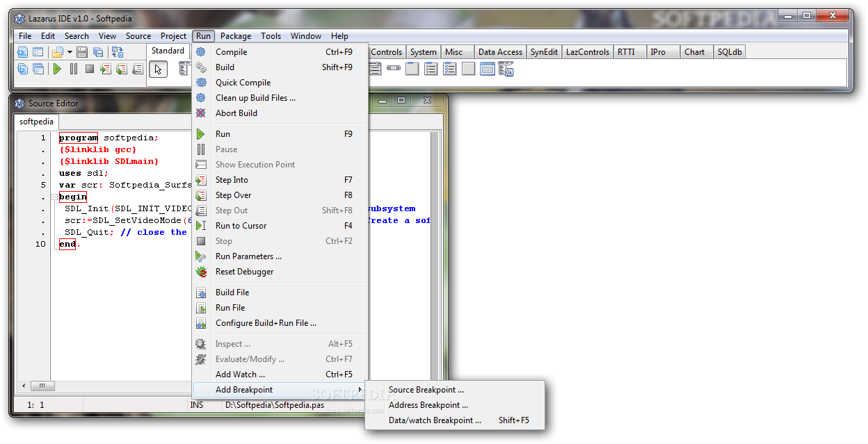Click the Open file folder icon

tap(58, 52)
